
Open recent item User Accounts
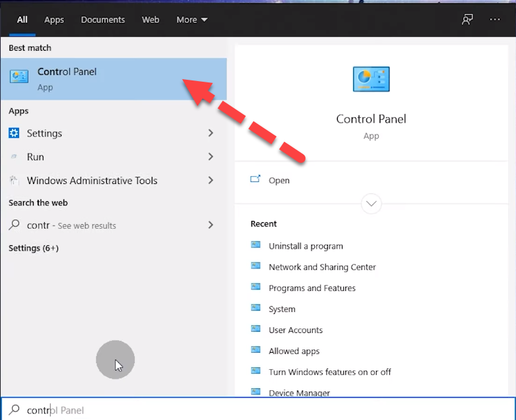[x=296, y=330]
